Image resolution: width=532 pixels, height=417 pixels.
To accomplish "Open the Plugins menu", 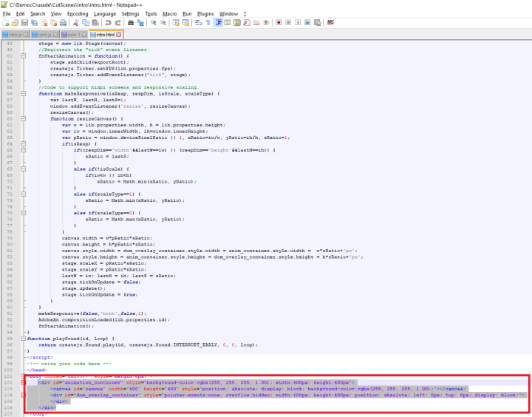I will pos(205,14).
